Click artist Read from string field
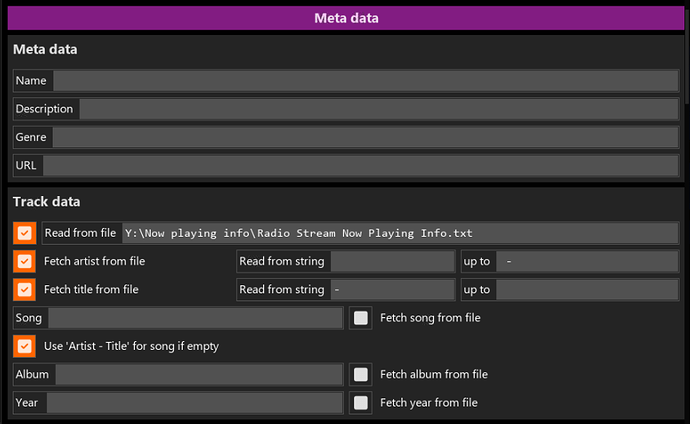The width and height of the screenshot is (690, 424). point(392,261)
